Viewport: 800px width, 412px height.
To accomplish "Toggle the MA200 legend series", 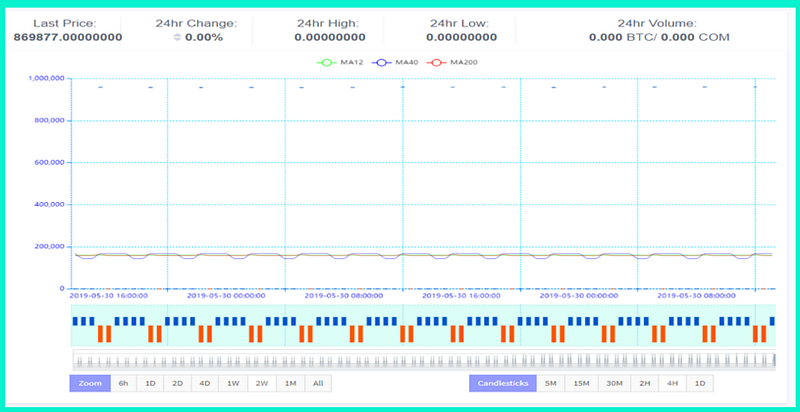I will point(452,63).
